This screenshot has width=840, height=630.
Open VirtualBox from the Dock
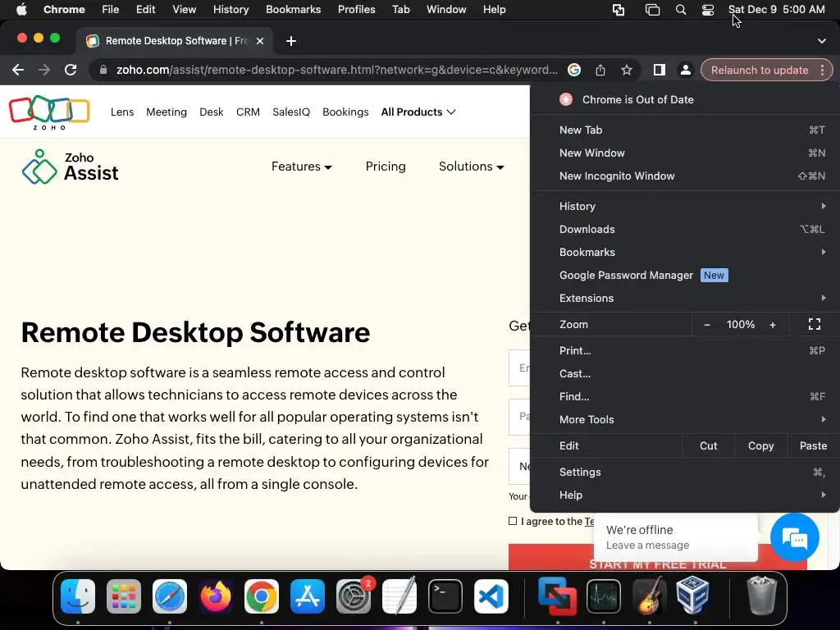point(692,596)
